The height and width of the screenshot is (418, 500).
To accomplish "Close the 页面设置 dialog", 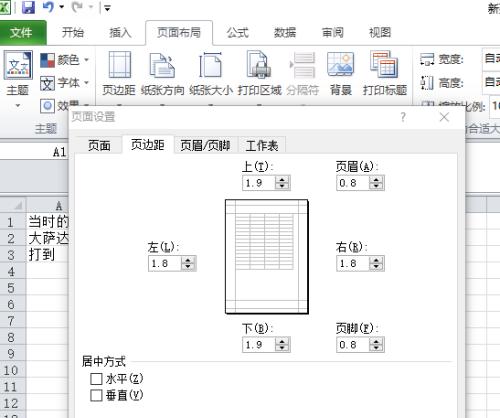I will coord(444,117).
